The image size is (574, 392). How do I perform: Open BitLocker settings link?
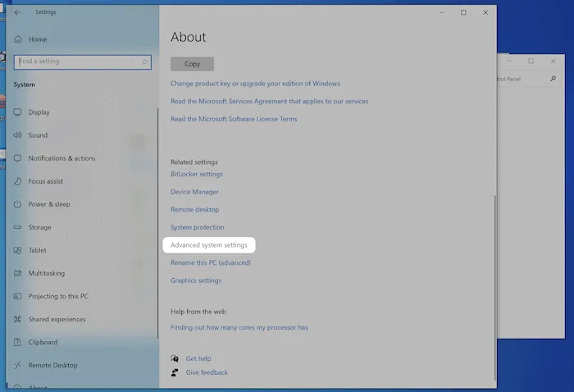[x=197, y=174]
